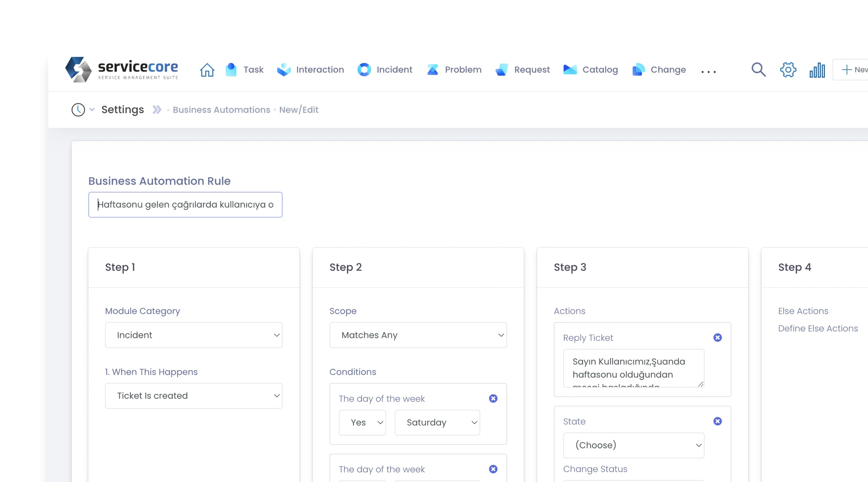Click the Business Automation Rule heading
This screenshot has height=482, width=868.
159,181
